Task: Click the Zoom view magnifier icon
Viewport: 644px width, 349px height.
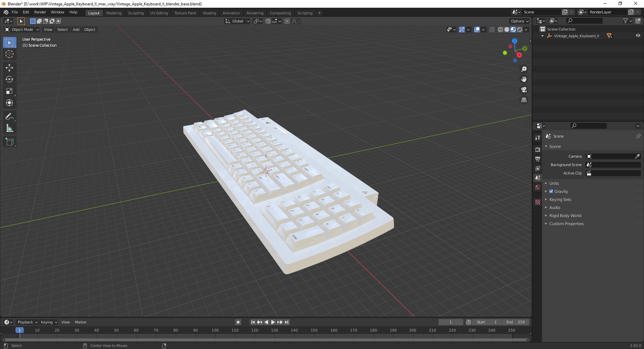Action: pos(524,69)
